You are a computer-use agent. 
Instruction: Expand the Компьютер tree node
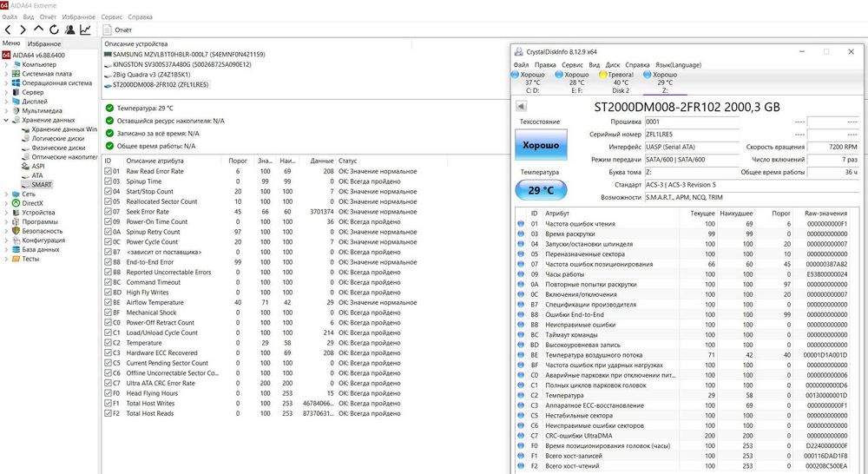6,64
